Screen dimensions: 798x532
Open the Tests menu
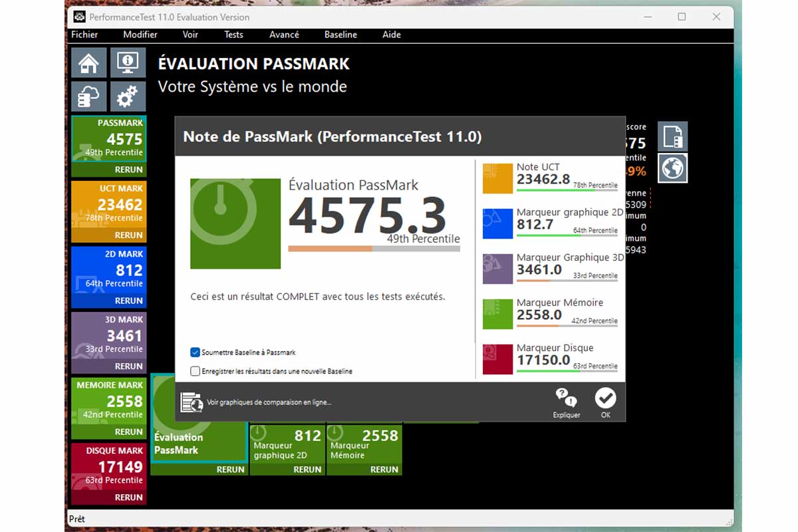tap(233, 35)
